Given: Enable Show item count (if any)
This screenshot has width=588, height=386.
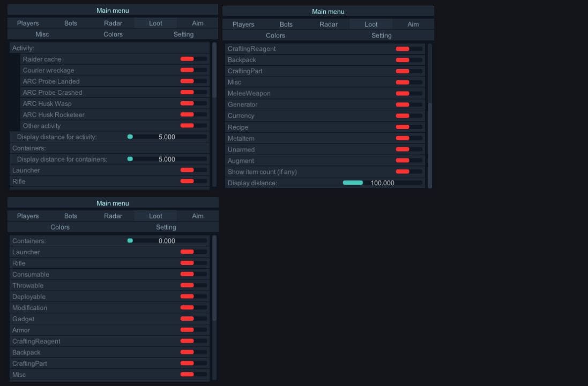Looking at the screenshot, I should [408, 172].
